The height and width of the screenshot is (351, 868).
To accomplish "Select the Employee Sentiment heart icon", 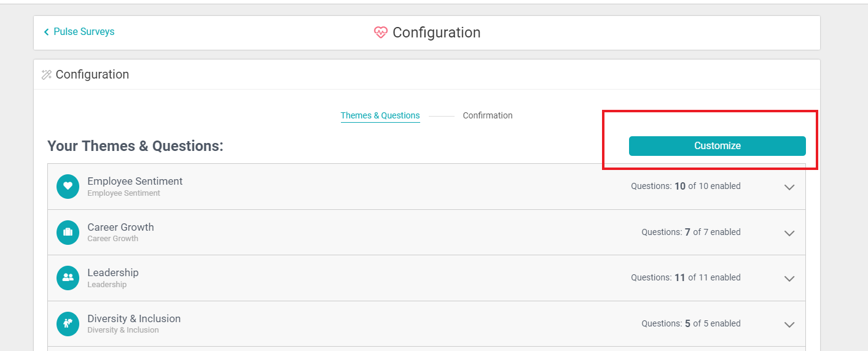I will tap(68, 187).
